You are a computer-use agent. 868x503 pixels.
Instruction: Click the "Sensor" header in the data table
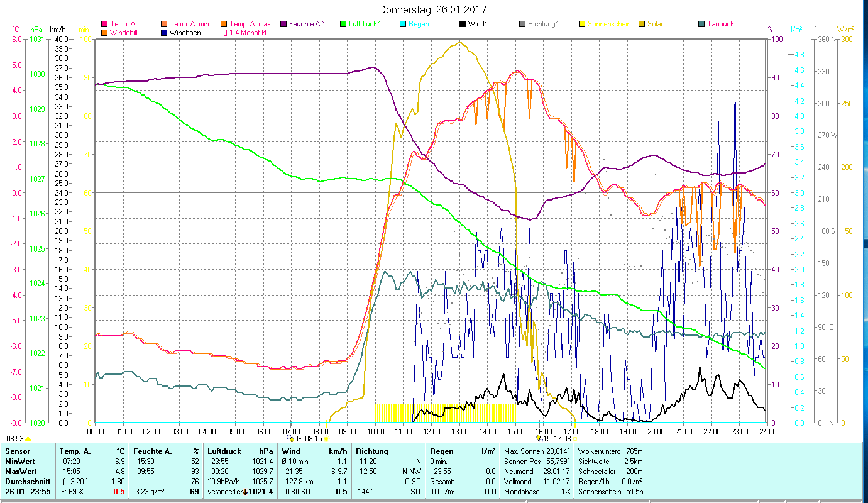16,451
